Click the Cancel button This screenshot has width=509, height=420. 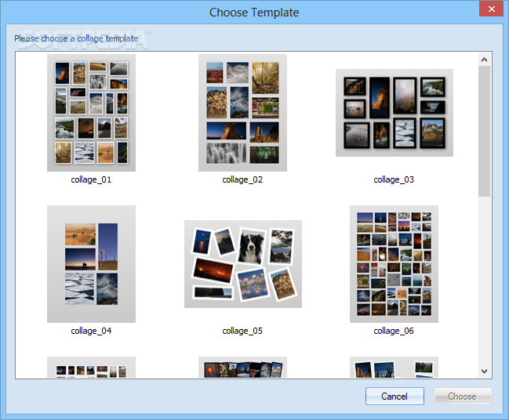(x=394, y=396)
